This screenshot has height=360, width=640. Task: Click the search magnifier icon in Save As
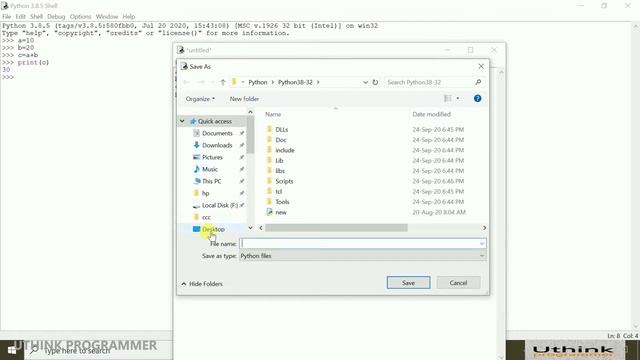coord(478,82)
